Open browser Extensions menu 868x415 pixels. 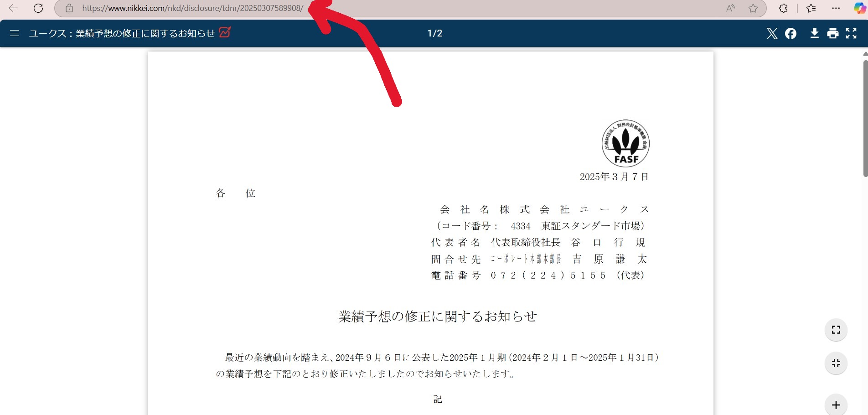pos(783,8)
